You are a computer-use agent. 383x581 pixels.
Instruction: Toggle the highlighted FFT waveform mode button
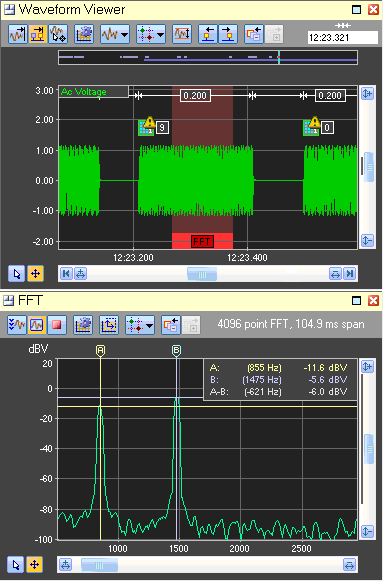[37, 325]
